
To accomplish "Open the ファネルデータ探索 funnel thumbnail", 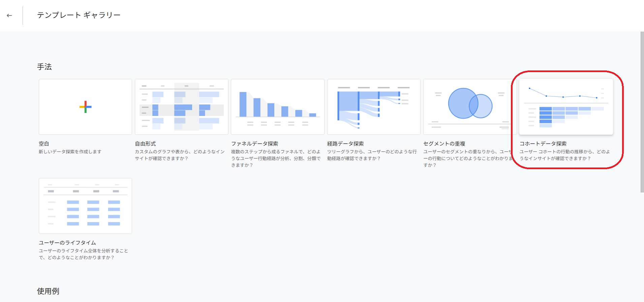I will pos(278,107).
